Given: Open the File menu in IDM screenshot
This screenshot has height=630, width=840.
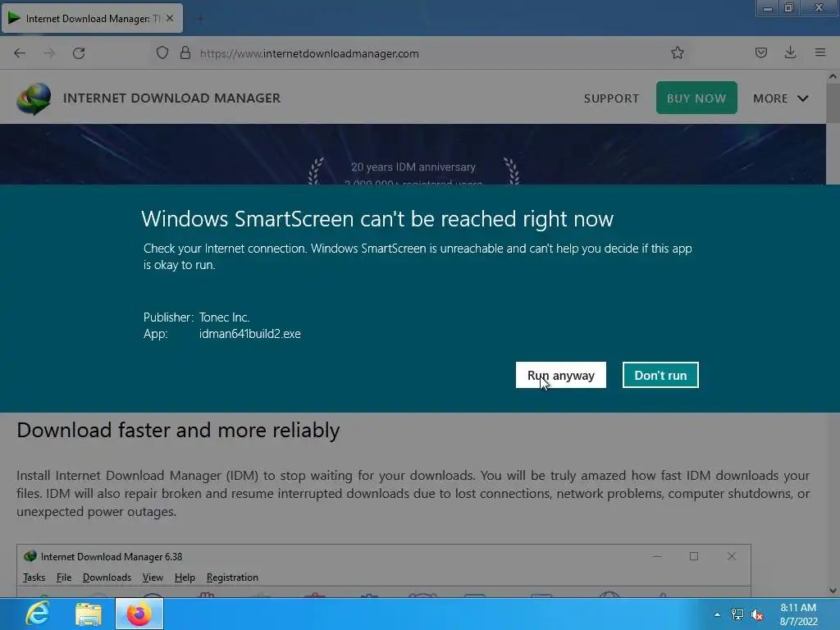Looking at the screenshot, I should tap(64, 577).
